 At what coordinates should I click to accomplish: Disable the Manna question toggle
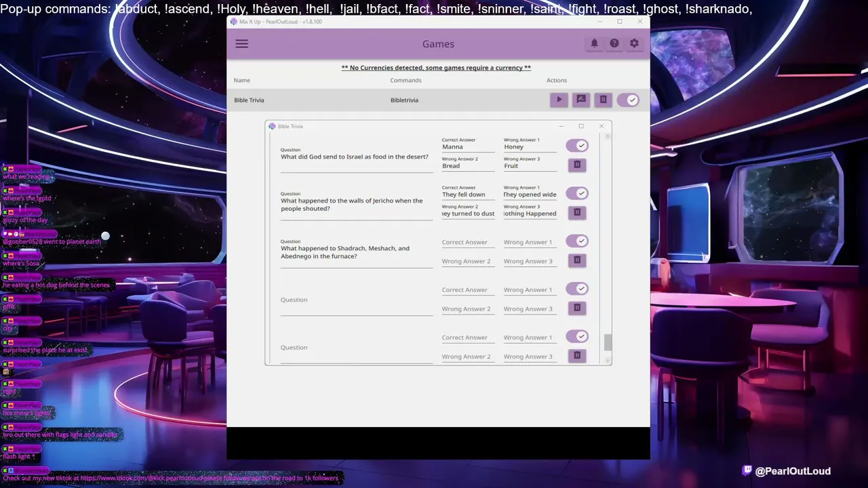(577, 146)
